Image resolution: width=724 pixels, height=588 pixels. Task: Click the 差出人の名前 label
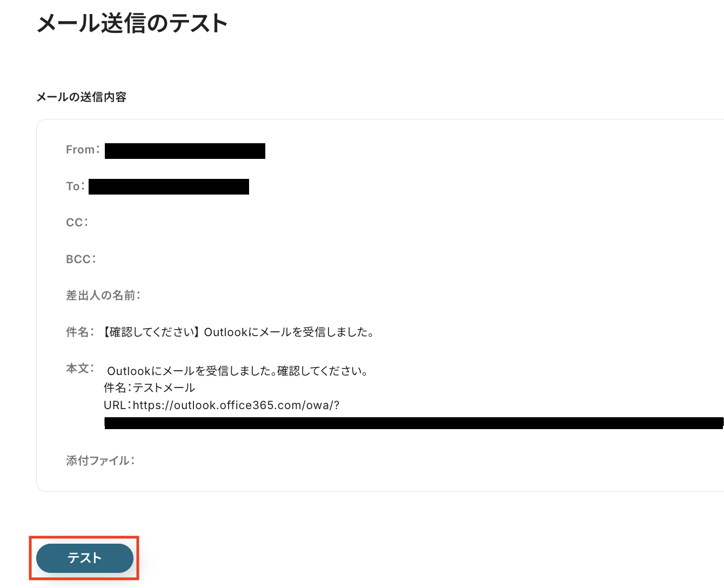pyautogui.click(x=103, y=296)
